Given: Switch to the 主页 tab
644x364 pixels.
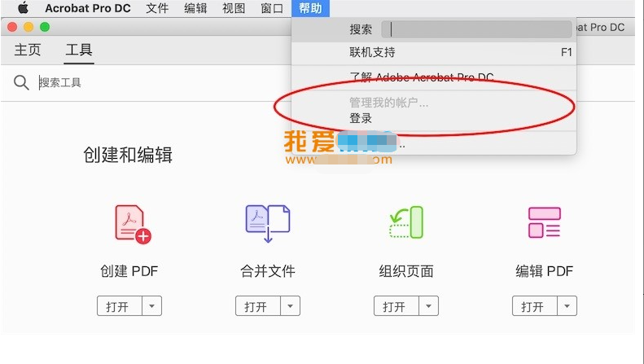Looking at the screenshot, I should pos(28,50).
